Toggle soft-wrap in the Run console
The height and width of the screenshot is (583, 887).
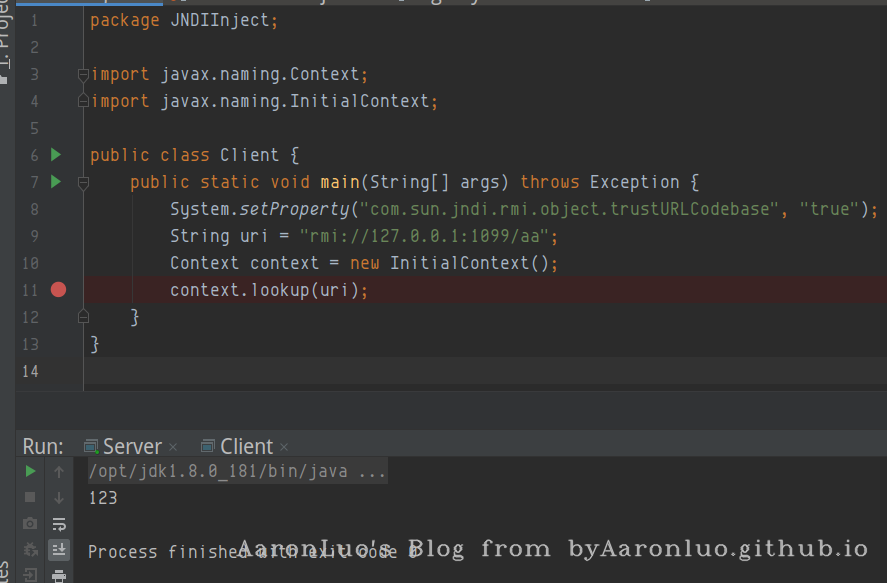pos(59,523)
